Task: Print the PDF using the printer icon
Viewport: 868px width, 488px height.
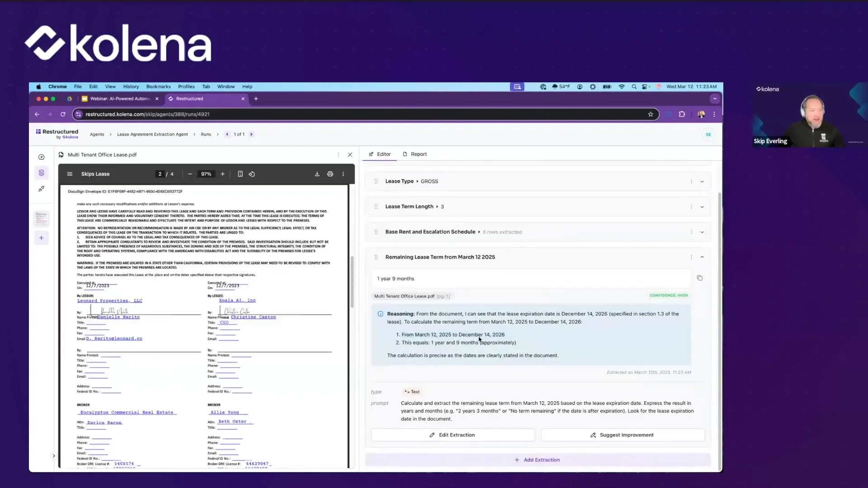Action: click(330, 174)
